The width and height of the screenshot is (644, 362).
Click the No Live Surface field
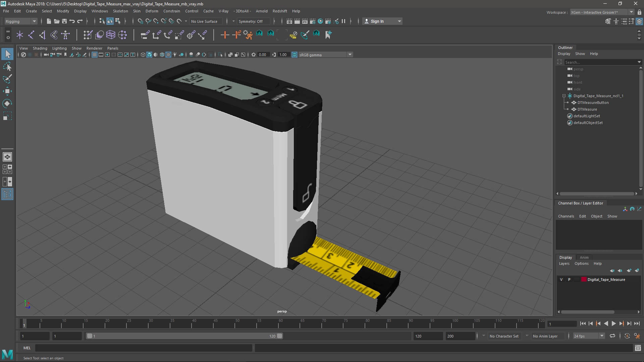(206, 21)
